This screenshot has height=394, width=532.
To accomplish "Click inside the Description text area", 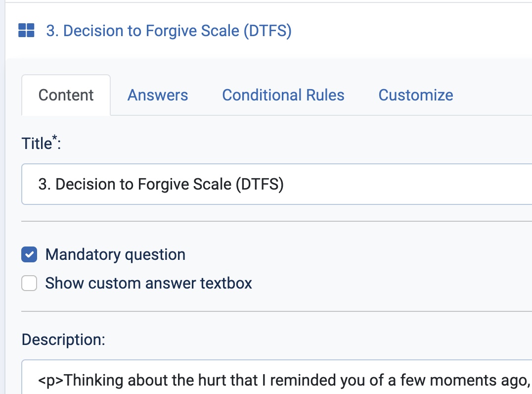I will (277, 380).
